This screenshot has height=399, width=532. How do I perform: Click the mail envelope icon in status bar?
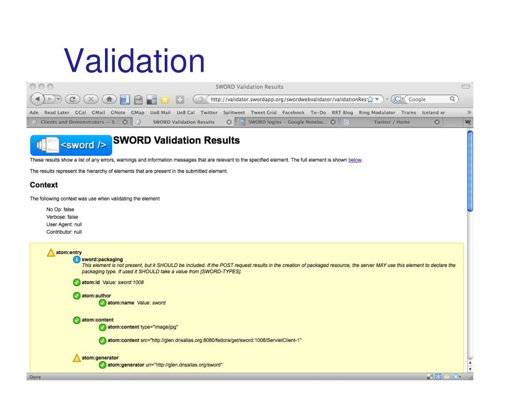pos(447,377)
